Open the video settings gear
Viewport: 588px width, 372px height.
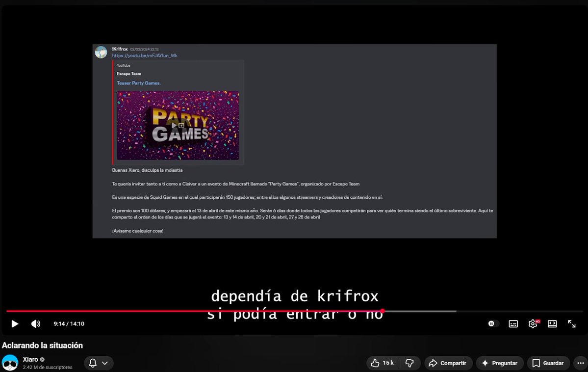(533, 323)
